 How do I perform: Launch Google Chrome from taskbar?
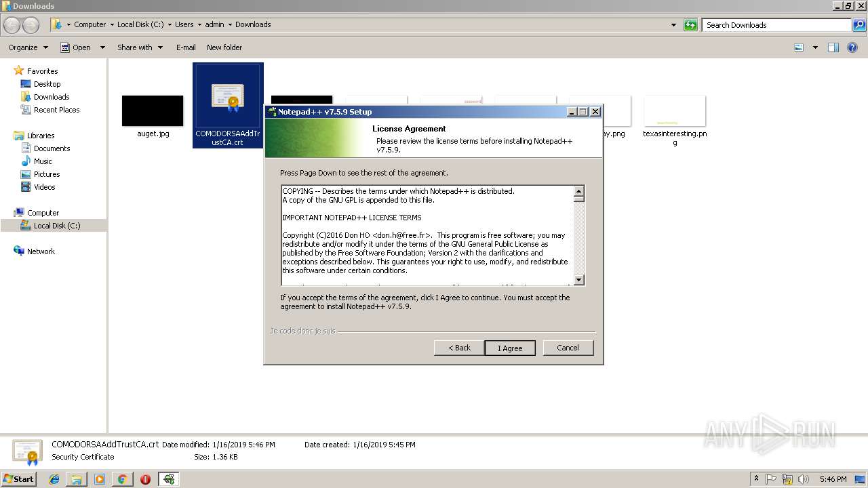(x=122, y=479)
